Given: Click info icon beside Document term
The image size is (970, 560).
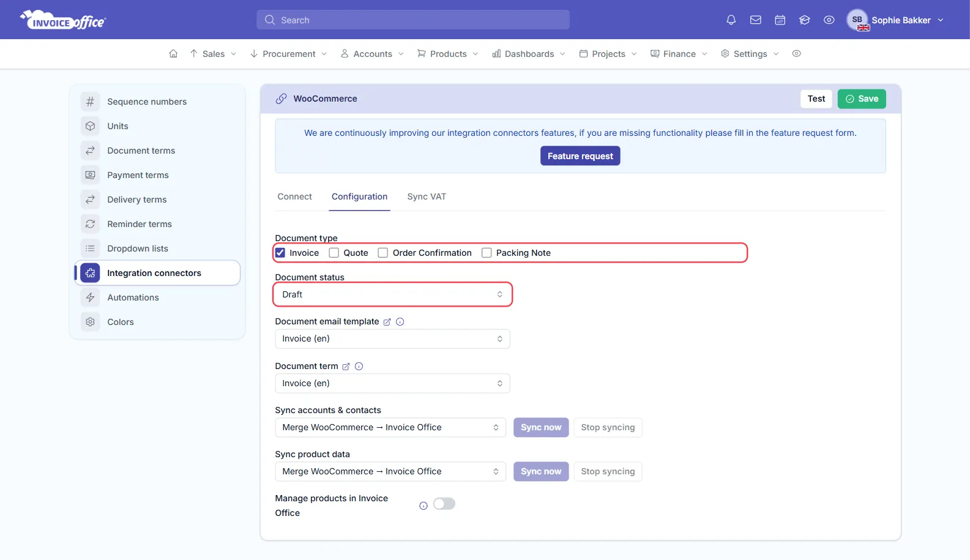Looking at the screenshot, I should click(359, 367).
